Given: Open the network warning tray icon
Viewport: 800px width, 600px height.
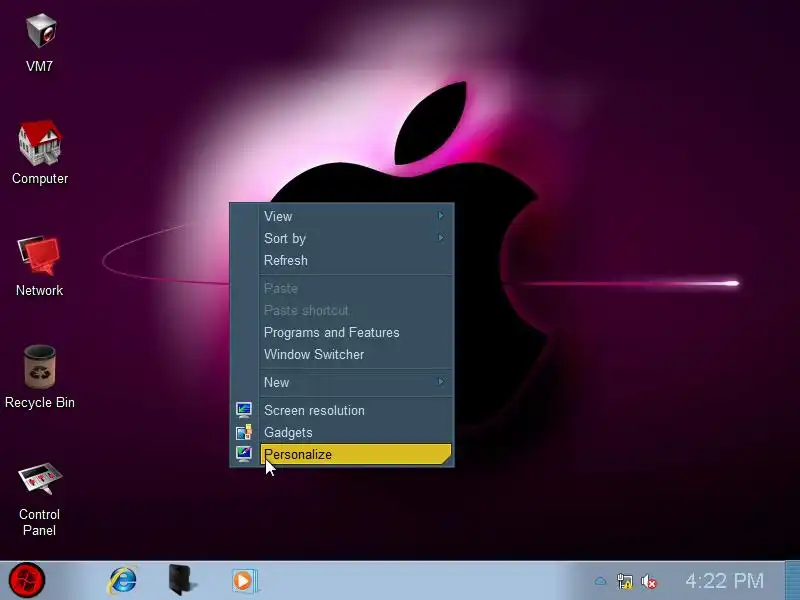Looking at the screenshot, I should click(624, 581).
